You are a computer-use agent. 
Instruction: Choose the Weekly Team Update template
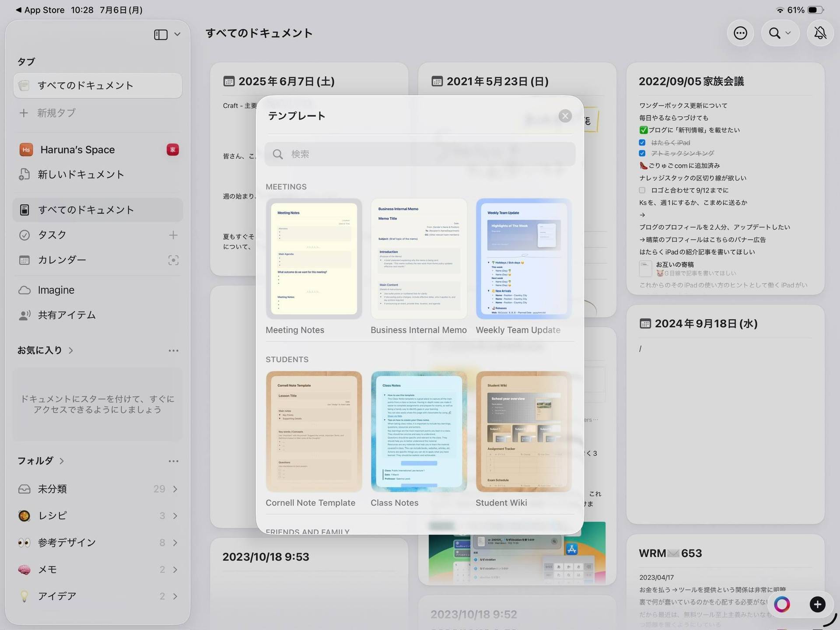pos(524,259)
